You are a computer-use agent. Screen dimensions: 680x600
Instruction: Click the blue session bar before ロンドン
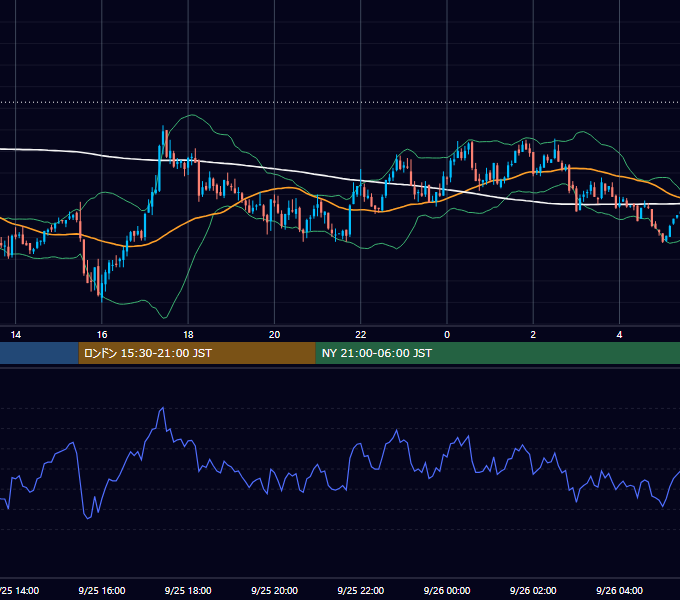tap(39, 353)
